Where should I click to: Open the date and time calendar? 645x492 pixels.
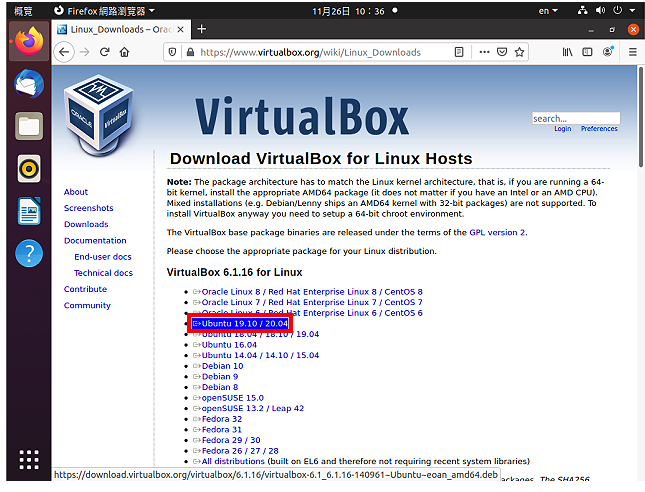coord(348,11)
